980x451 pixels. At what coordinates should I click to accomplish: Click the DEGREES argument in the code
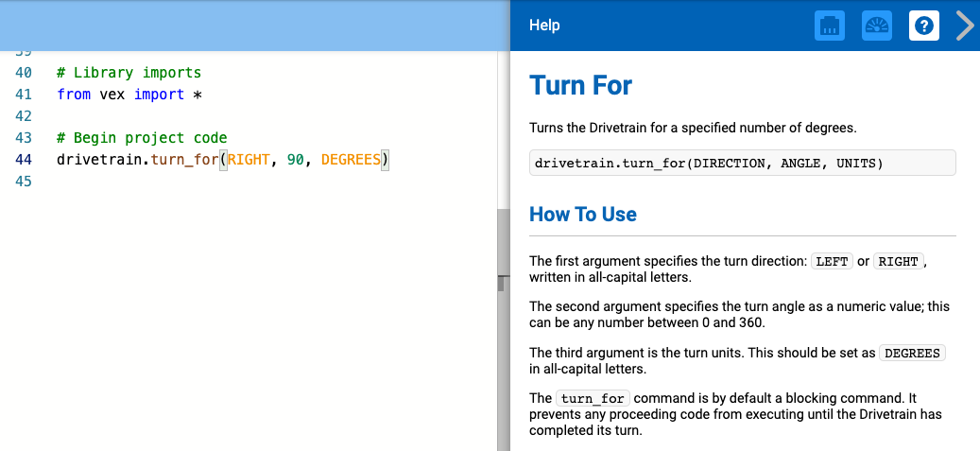[350, 160]
